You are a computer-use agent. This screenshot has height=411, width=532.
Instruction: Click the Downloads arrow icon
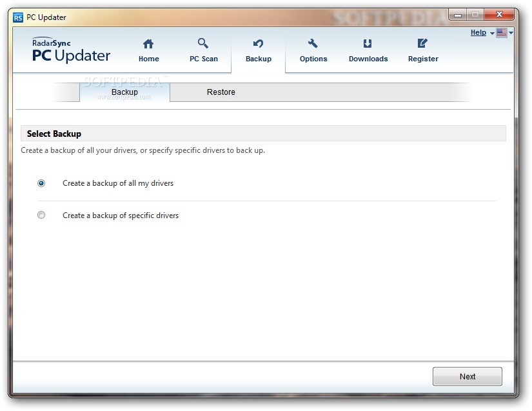pyautogui.click(x=368, y=43)
